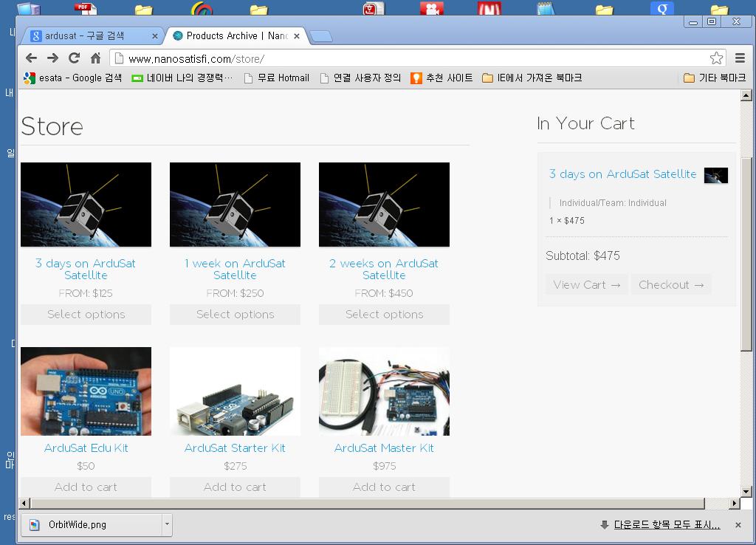Expand the '기타 북마크' bookmark folder

tap(715, 78)
